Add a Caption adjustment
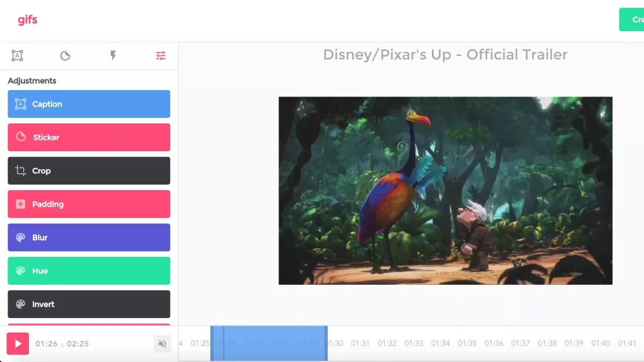 coord(89,104)
